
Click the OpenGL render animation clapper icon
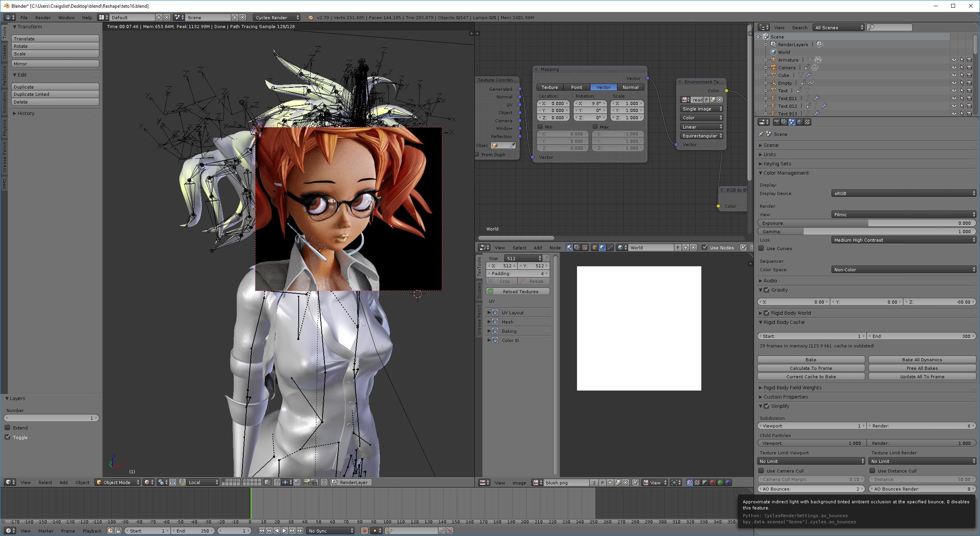click(x=314, y=482)
